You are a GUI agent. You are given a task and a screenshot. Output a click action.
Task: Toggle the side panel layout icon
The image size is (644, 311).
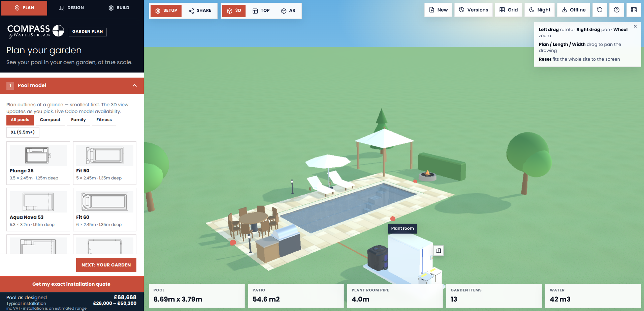point(634,10)
